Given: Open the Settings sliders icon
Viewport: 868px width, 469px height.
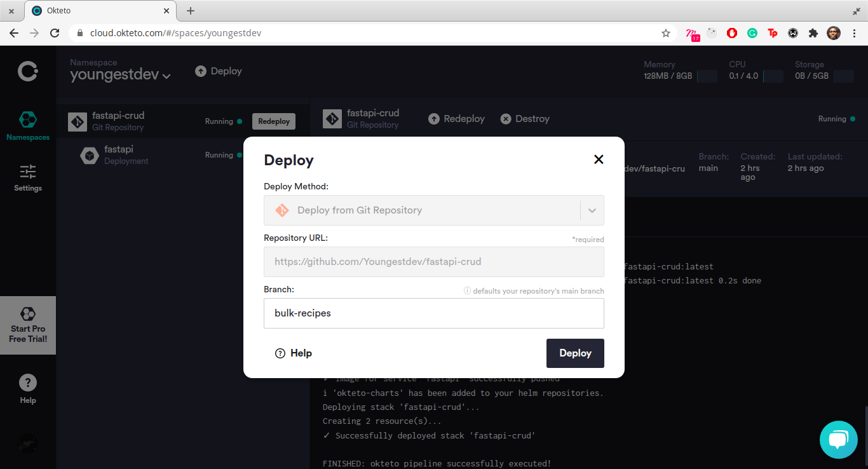Looking at the screenshot, I should [28, 172].
